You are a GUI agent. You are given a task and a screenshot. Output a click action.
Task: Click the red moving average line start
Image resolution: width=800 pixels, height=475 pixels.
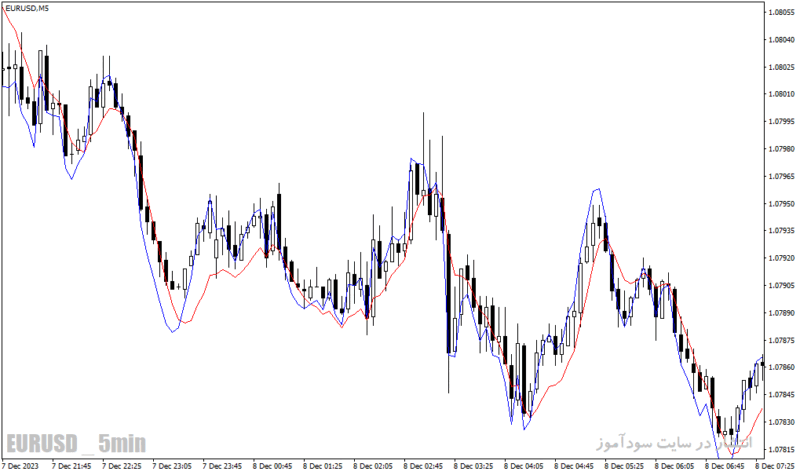(5, 10)
